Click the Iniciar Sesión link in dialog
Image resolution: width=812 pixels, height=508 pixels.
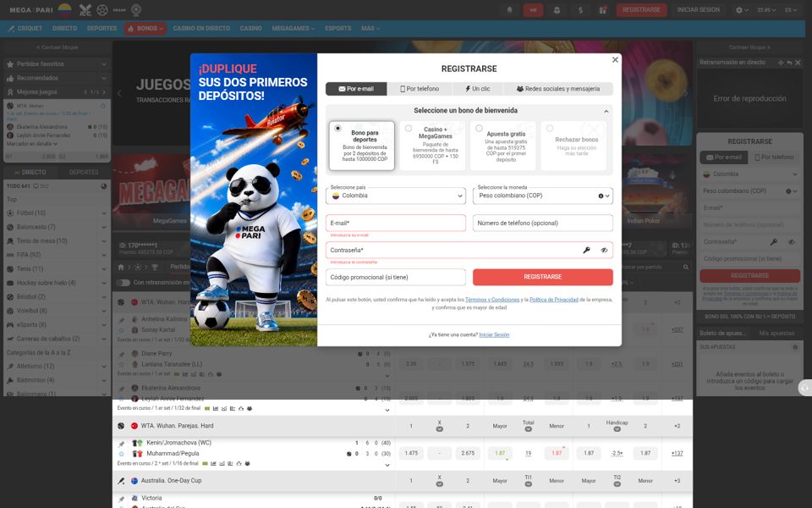494,335
